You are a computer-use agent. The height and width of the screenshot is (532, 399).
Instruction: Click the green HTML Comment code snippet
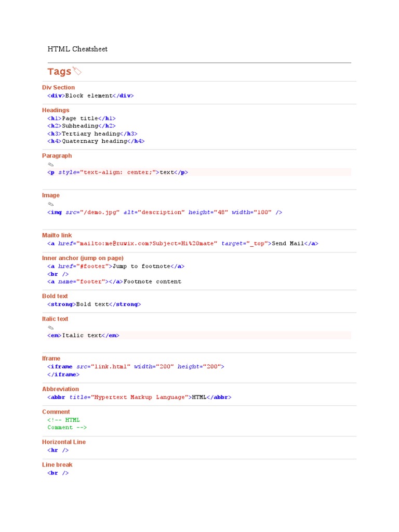pyautogui.click(x=67, y=424)
